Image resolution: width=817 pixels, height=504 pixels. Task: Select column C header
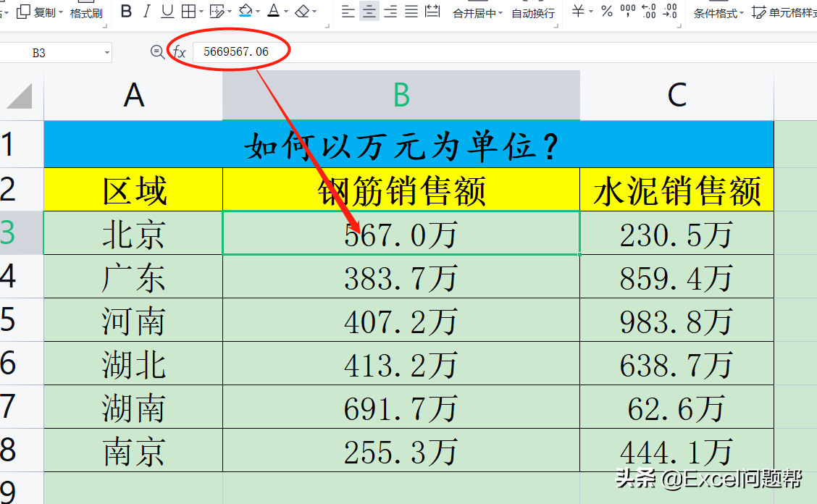point(676,96)
